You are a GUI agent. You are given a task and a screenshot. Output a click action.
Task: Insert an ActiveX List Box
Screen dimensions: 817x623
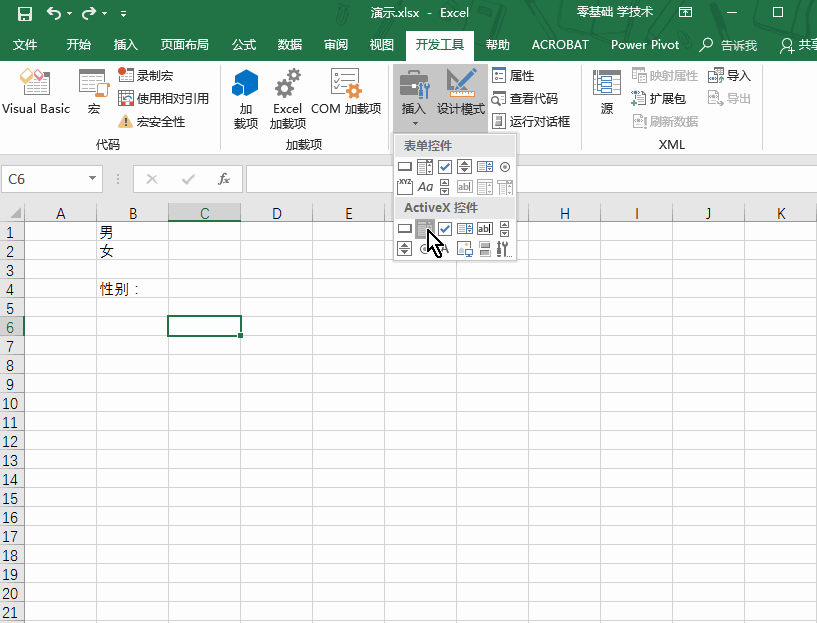(464, 228)
